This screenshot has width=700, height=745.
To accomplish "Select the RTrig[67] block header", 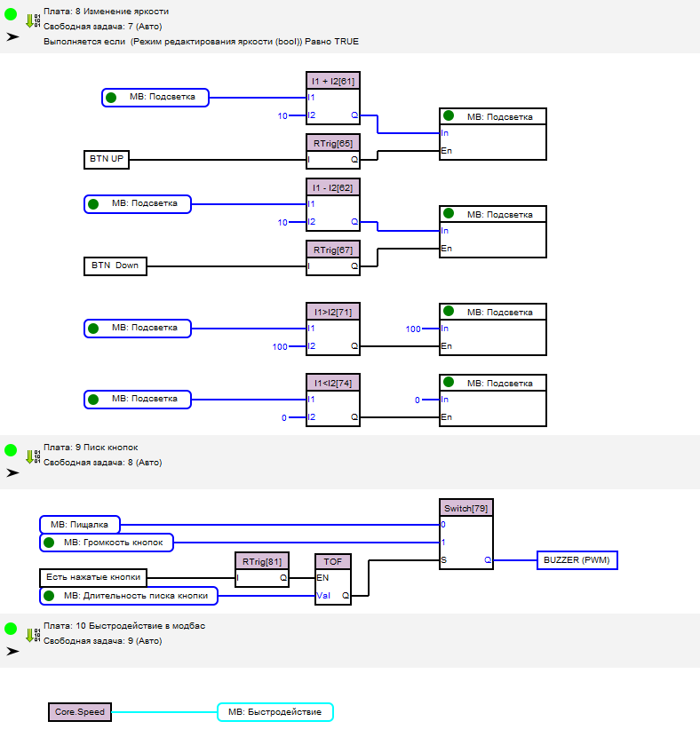I will [x=333, y=250].
